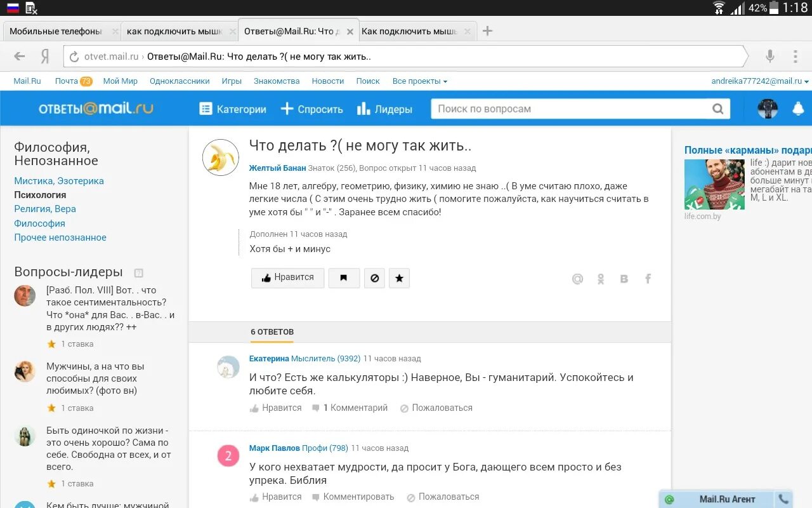Image resolution: width=812 pixels, height=508 pixels.
Task: Expand account menu andreika777242@mail.ru
Action: pyautogui.click(x=760, y=81)
